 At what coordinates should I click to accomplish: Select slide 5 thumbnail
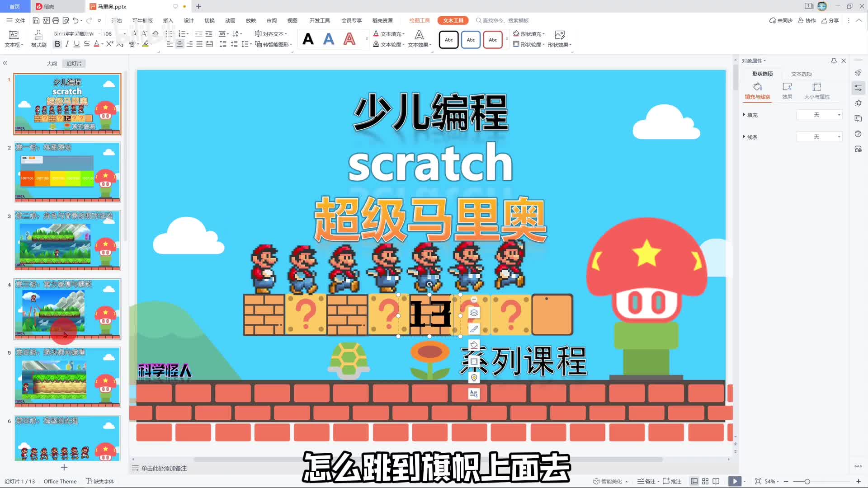pyautogui.click(x=67, y=377)
